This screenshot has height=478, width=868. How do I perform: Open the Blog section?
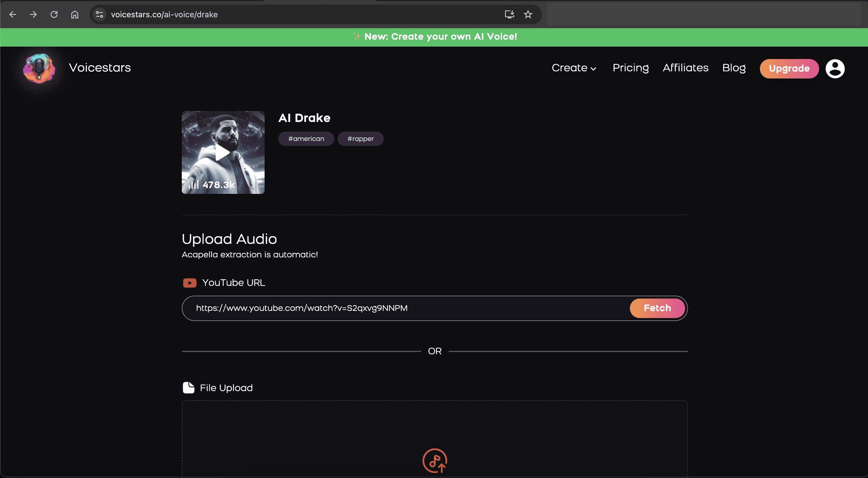click(734, 68)
